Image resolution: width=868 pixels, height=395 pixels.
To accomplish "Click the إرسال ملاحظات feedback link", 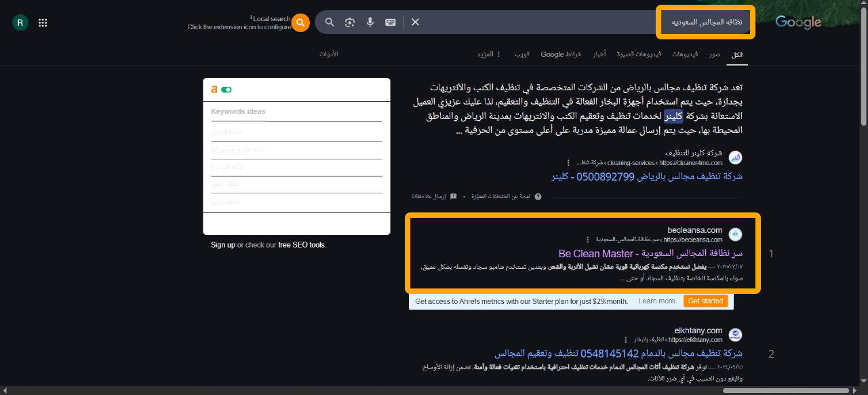I will click(429, 196).
